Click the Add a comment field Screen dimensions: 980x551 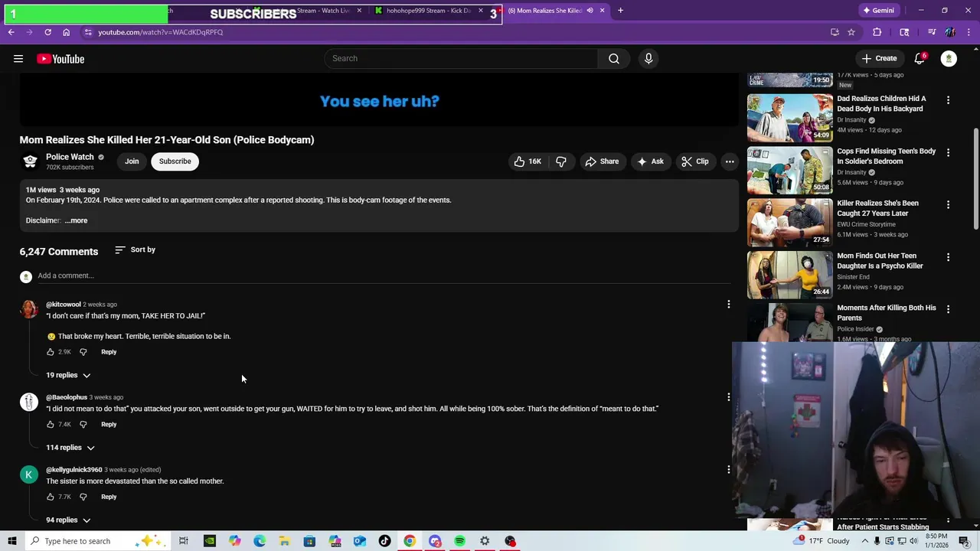pyautogui.click(x=383, y=275)
